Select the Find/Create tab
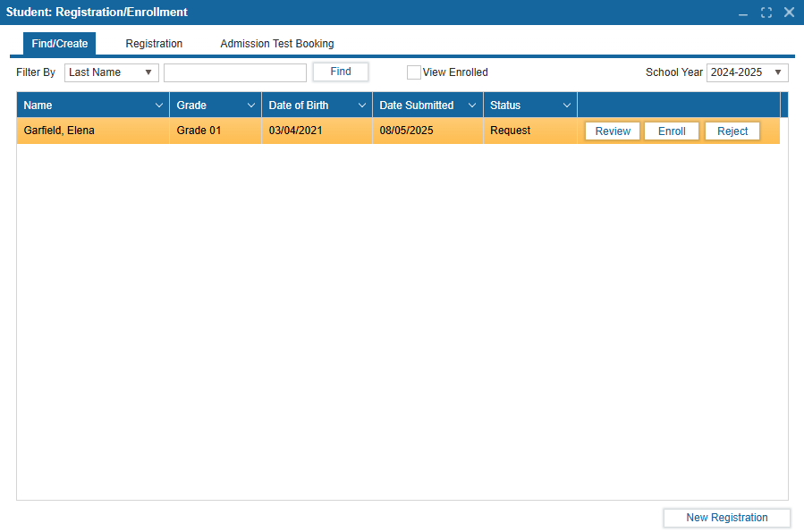This screenshot has width=804, height=532. click(x=60, y=44)
